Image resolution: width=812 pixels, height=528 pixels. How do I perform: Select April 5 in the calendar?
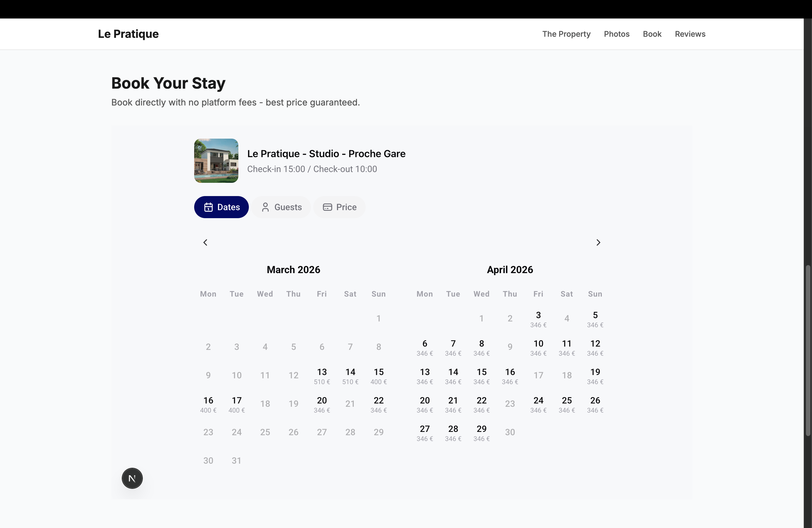(x=595, y=319)
